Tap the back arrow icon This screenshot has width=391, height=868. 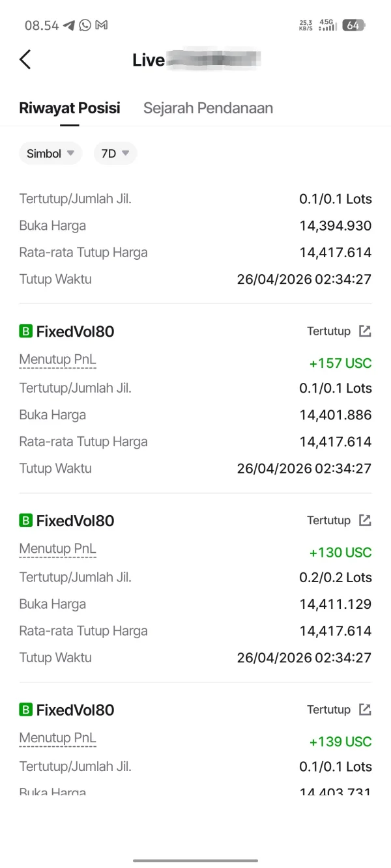point(25,60)
